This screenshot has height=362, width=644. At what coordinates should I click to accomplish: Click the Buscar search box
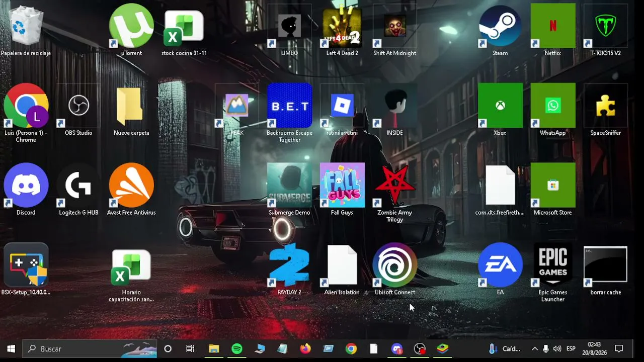click(x=90, y=349)
